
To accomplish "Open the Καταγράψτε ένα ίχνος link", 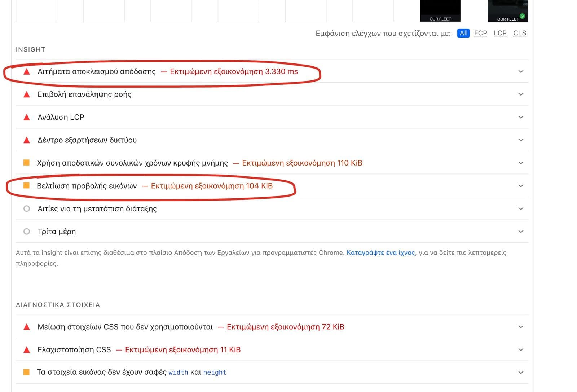I will point(381,252).
